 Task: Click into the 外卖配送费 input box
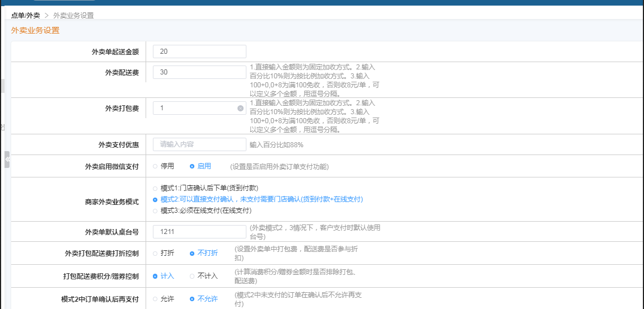[x=199, y=72]
